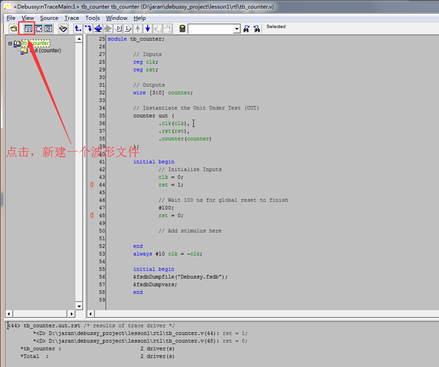The width and height of the screenshot is (439, 367).
Task: Click the title bar application icon
Action: (7, 7)
